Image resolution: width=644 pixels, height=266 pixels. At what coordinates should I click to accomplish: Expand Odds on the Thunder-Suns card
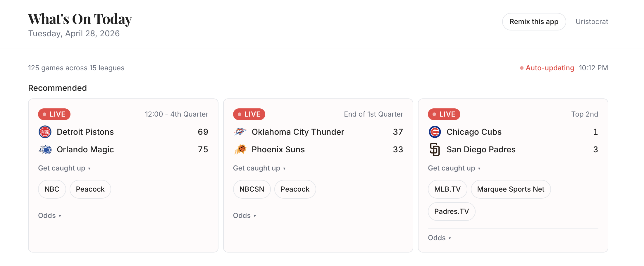(244, 216)
